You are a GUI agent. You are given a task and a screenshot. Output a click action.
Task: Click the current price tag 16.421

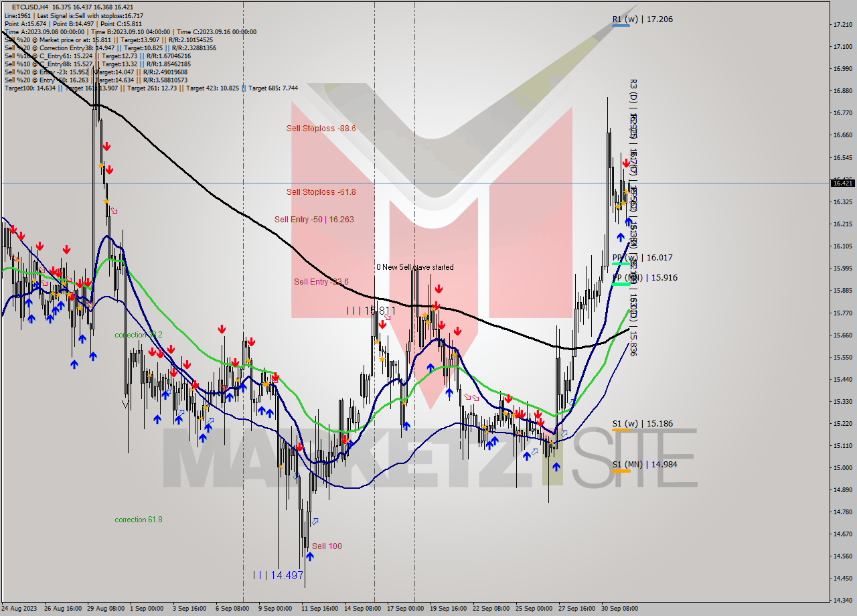[842, 183]
